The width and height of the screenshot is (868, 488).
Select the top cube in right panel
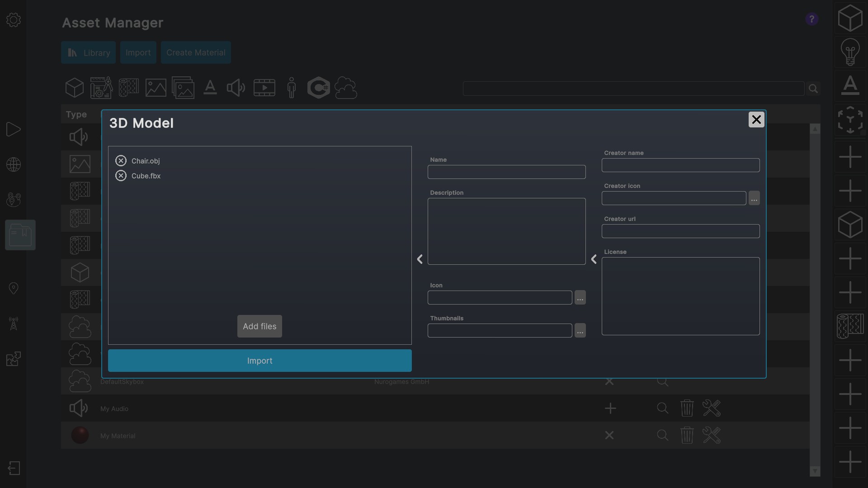(x=850, y=18)
